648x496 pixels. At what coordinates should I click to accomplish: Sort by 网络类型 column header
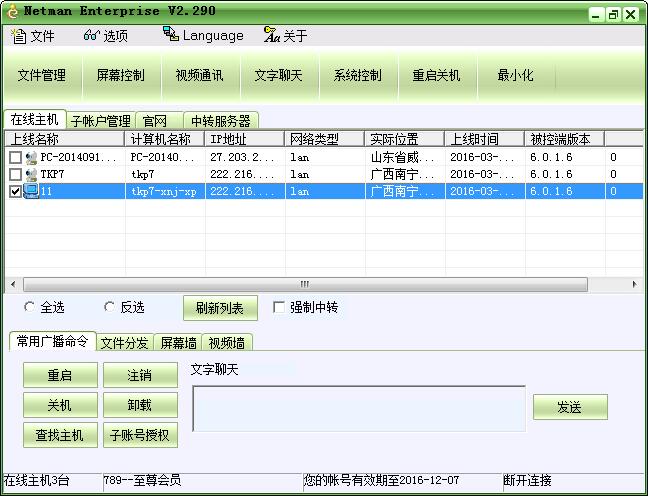[324, 139]
